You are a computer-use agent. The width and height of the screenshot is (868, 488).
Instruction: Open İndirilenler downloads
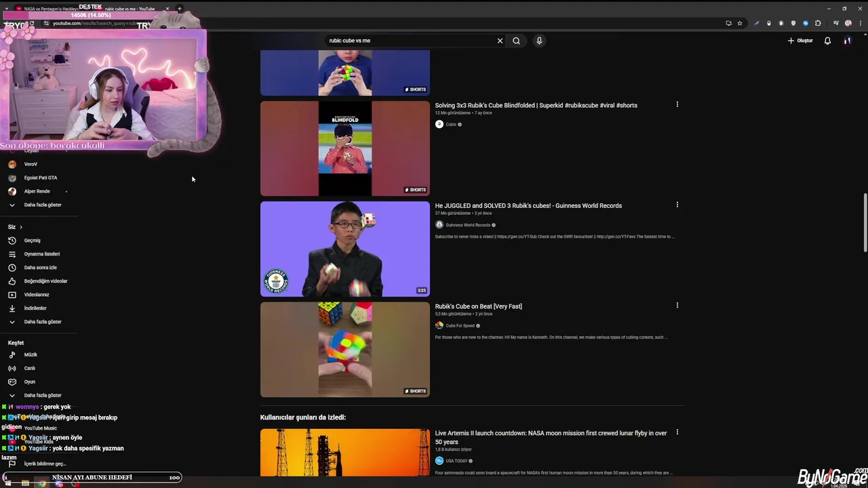tap(39, 308)
